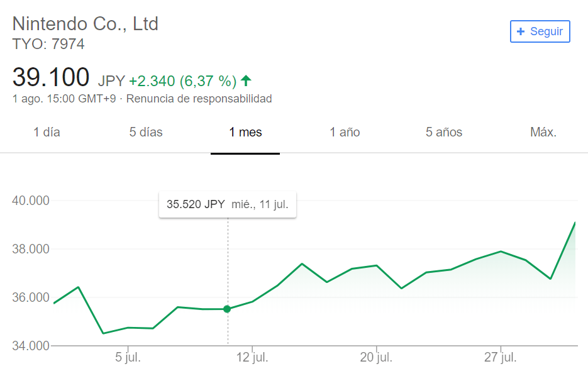Switch to the Máx. range tab
The height and width of the screenshot is (376, 588).
(543, 132)
